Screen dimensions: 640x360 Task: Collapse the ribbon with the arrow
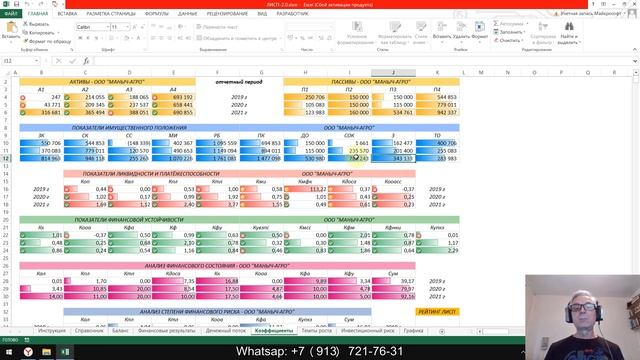coord(635,49)
